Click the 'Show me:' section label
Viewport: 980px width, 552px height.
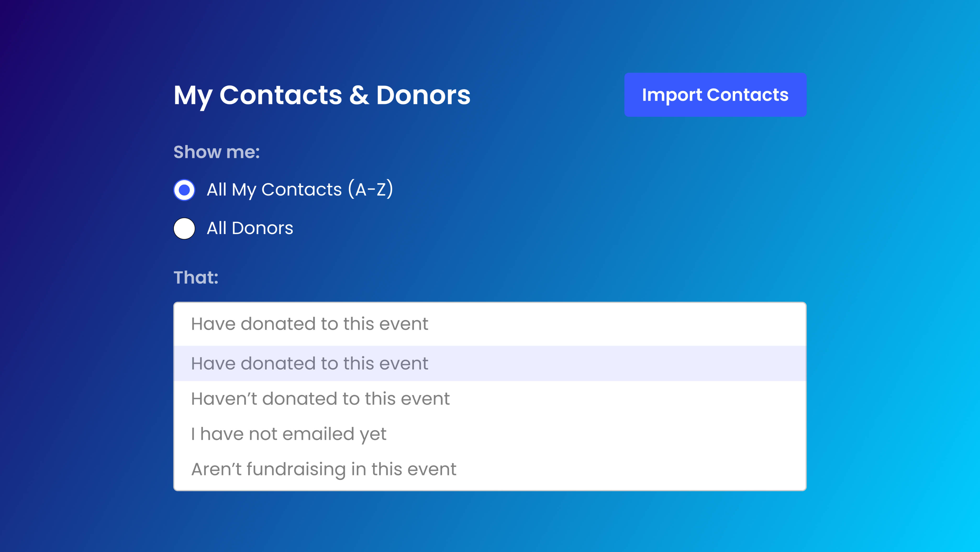tap(217, 152)
